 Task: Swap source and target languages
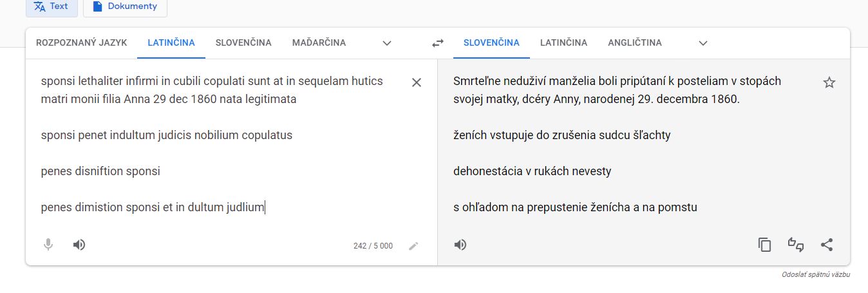[438, 43]
